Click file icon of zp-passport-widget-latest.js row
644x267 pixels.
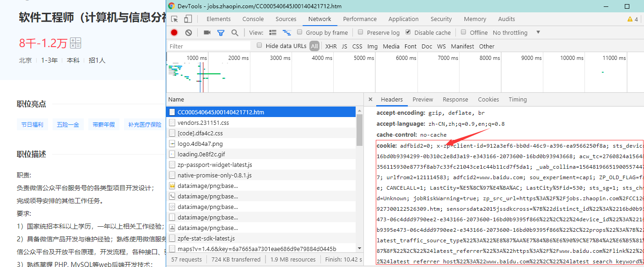[x=172, y=165]
